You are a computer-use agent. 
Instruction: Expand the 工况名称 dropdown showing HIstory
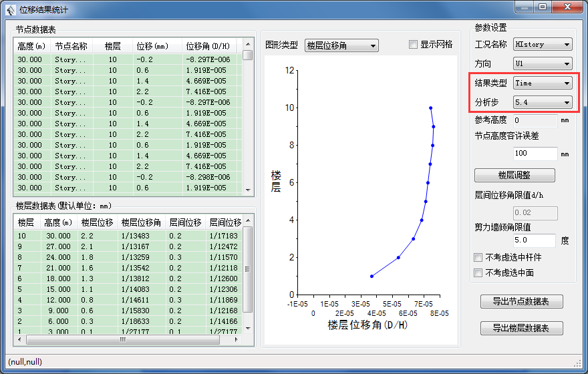[543, 45]
